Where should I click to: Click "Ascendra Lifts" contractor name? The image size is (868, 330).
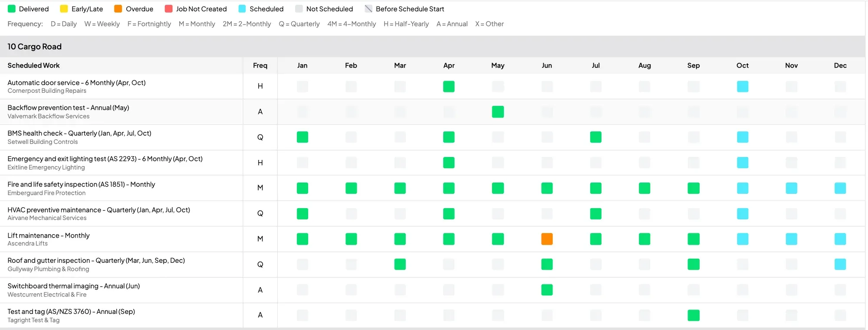click(27, 244)
